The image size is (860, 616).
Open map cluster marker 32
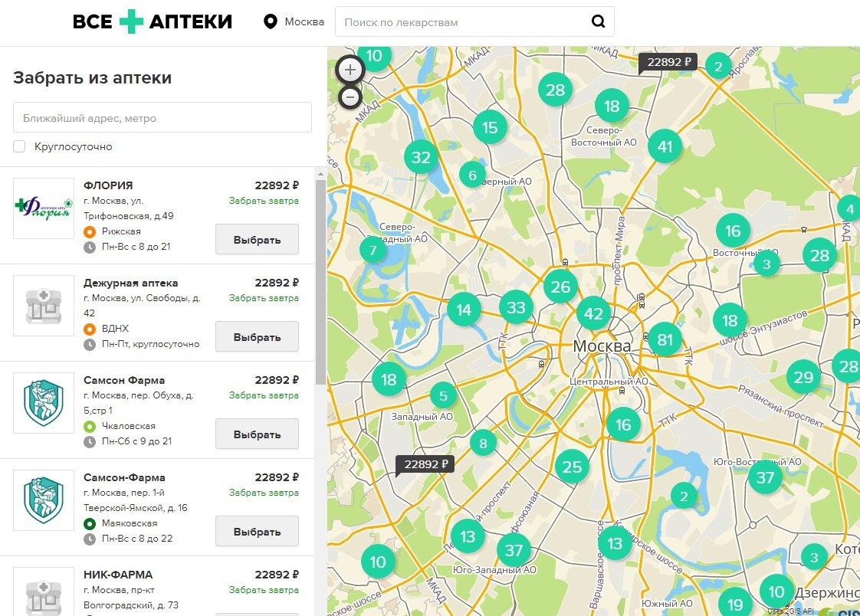point(421,157)
